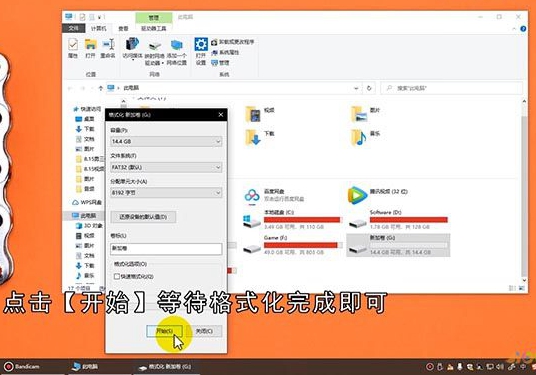
Task: Select 3D 对象 in the navigation pane
Action: tap(89, 226)
